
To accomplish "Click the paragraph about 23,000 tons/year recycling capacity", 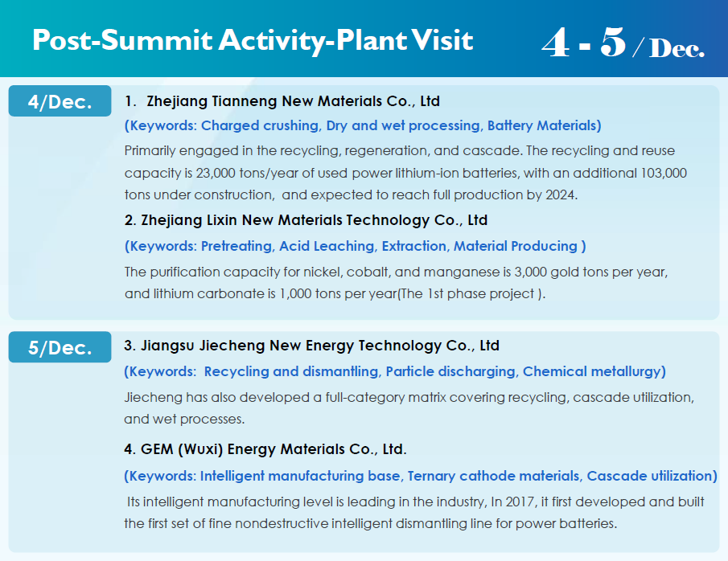I will pyautogui.click(x=405, y=173).
